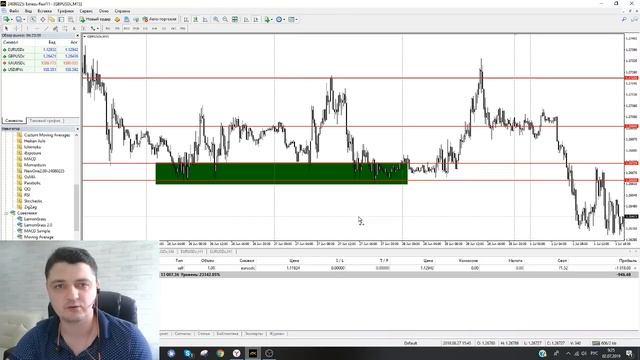Switch chart to Candlesticks icon

pyautogui.click(x=196, y=19)
